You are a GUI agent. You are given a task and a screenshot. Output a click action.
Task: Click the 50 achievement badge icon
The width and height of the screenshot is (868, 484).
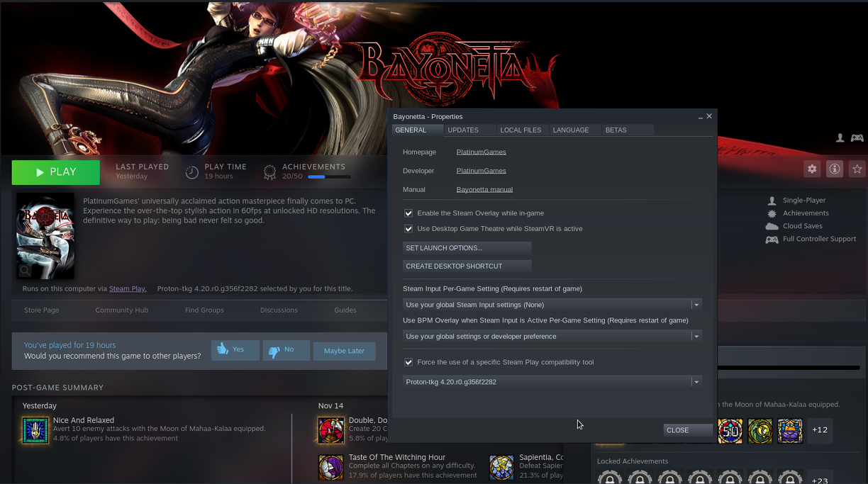[x=730, y=430]
